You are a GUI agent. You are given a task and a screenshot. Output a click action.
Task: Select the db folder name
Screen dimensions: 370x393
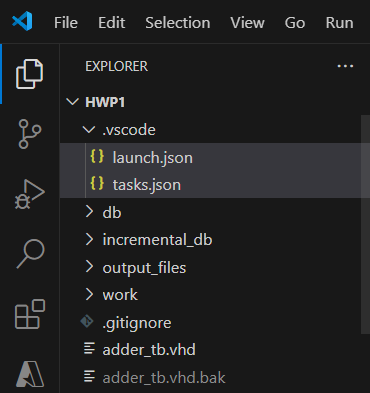[112, 212]
